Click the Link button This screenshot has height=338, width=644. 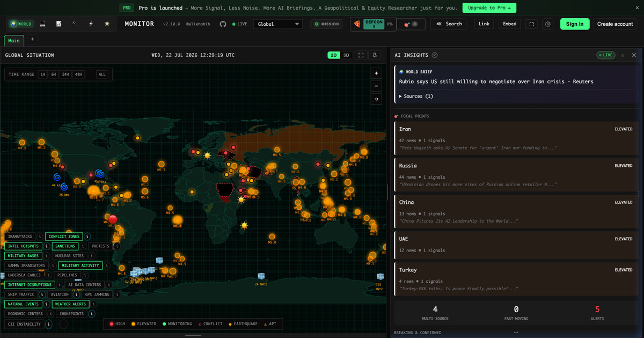(484, 24)
